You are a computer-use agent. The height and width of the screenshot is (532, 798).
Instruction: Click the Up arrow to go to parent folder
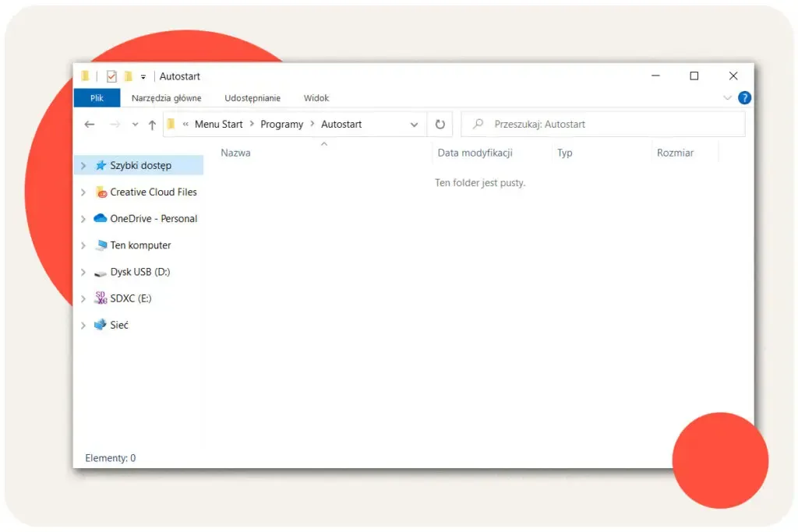(152, 124)
